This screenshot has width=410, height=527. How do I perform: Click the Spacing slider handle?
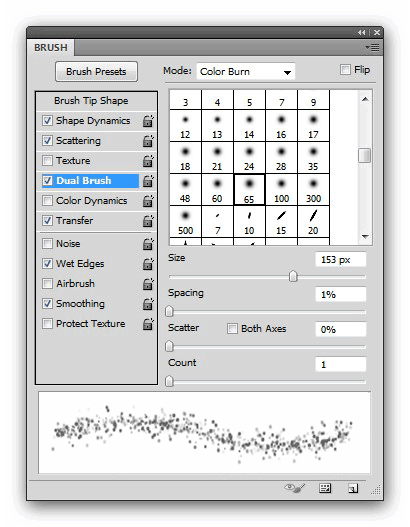tap(169, 311)
